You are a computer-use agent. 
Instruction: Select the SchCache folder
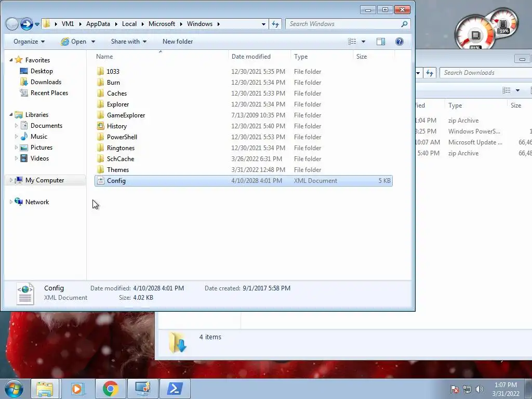tap(243, 159)
